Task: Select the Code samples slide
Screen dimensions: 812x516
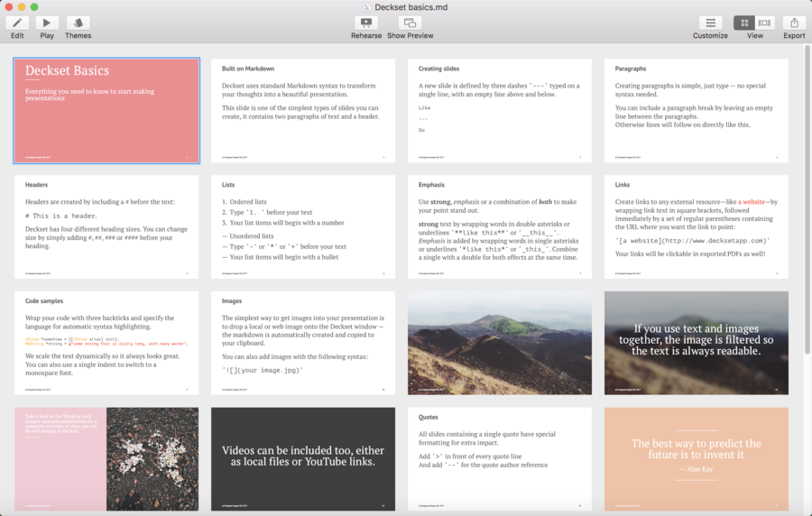Action: (x=106, y=343)
